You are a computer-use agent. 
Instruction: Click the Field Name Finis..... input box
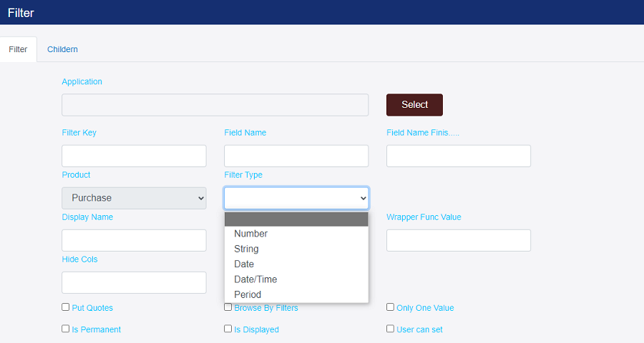(459, 156)
